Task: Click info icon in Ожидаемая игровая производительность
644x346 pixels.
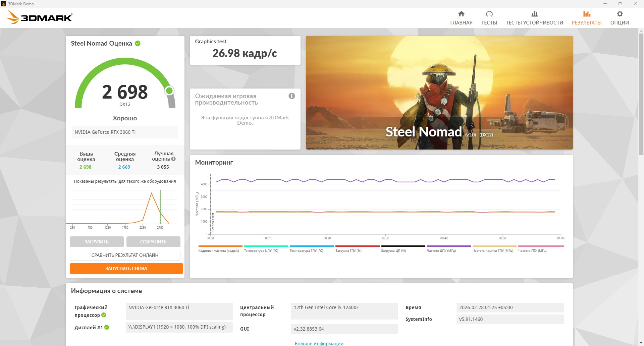Action: tap(292, 96)
